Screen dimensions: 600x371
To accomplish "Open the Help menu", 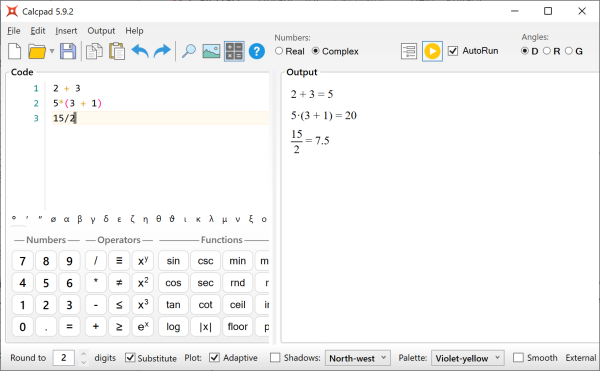I will (134, 31).
